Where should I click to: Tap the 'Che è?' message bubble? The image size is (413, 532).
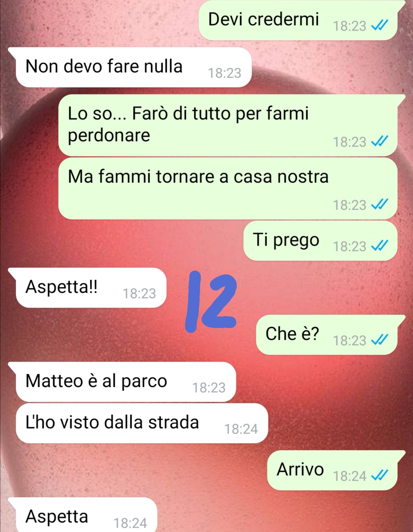coord(327,335)
